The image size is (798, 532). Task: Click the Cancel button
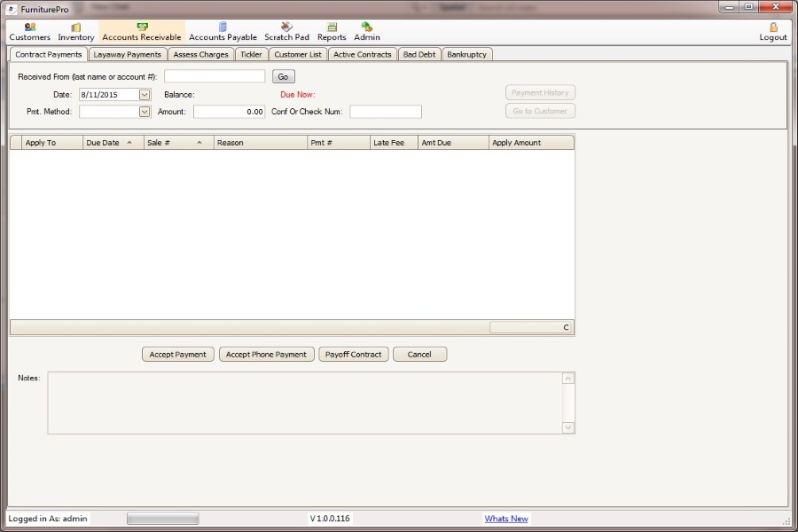pos(419,355)
